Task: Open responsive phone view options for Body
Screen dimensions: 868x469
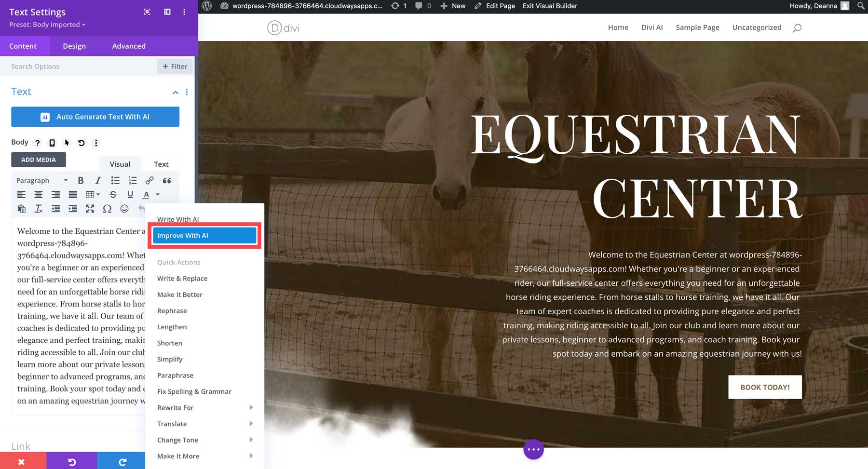Action: (52, 143)
